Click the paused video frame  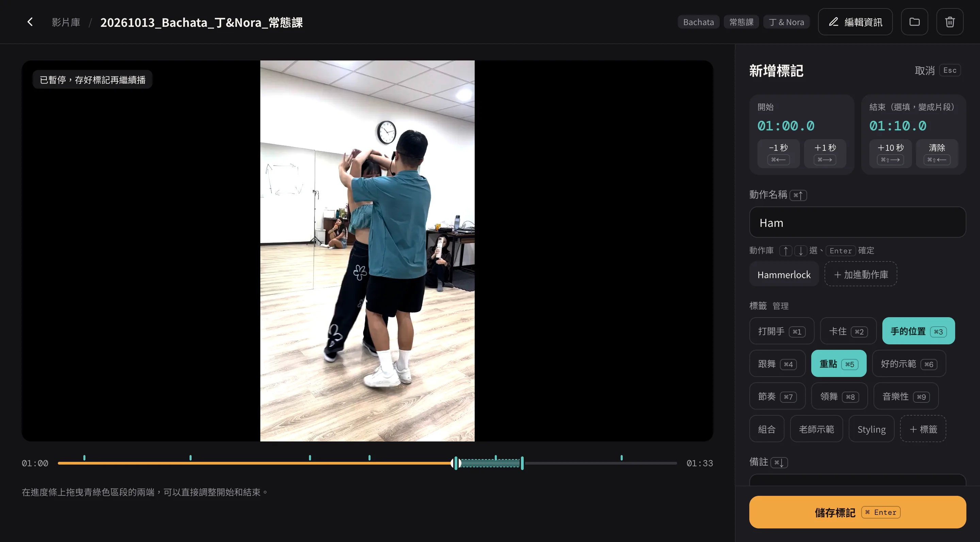tap(367, 251)
